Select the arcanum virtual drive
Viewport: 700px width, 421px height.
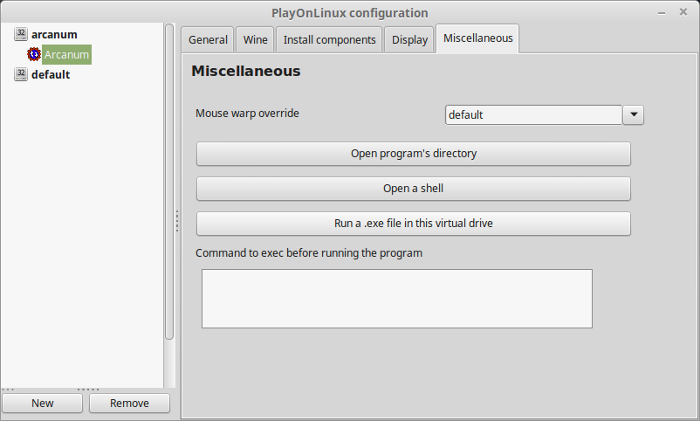pos(54,34)
